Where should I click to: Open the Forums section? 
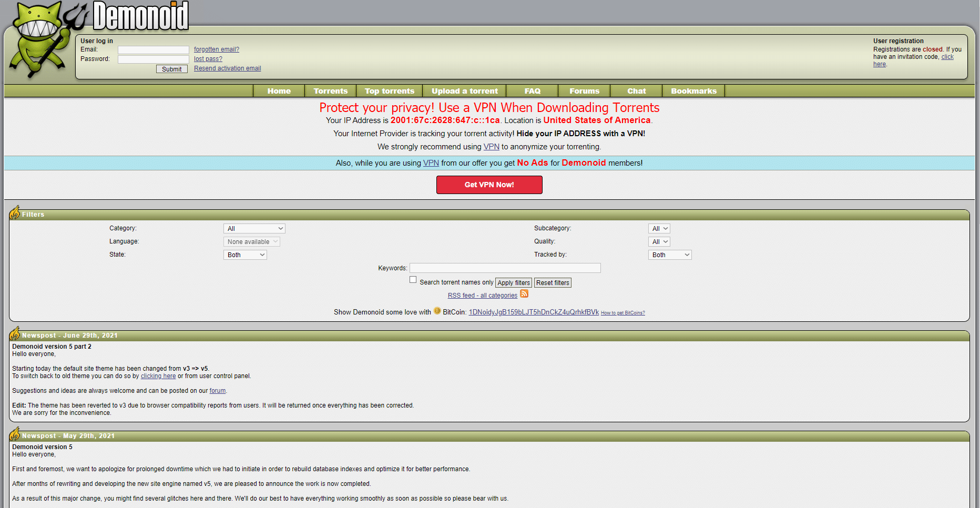point(584,90)
